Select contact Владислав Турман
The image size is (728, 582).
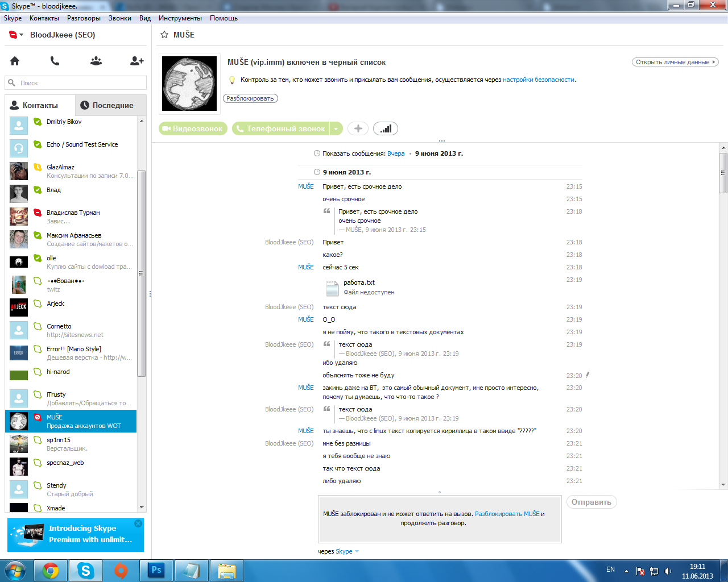tap(71, 217)
